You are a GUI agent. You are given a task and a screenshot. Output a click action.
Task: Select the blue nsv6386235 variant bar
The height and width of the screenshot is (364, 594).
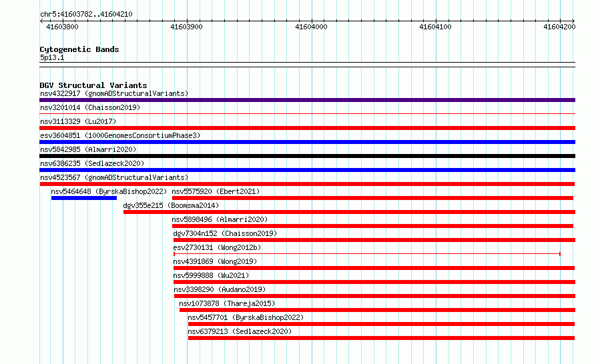click(x=307, y=170)
